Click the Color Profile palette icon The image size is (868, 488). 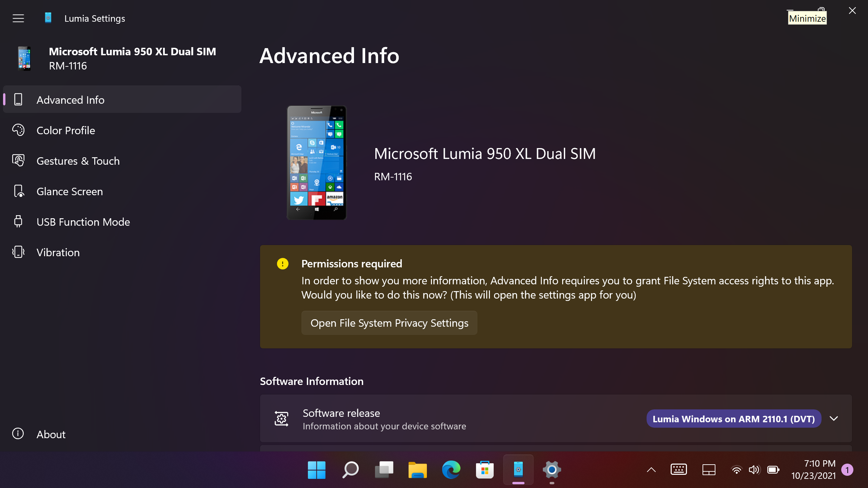coord(18,130)
